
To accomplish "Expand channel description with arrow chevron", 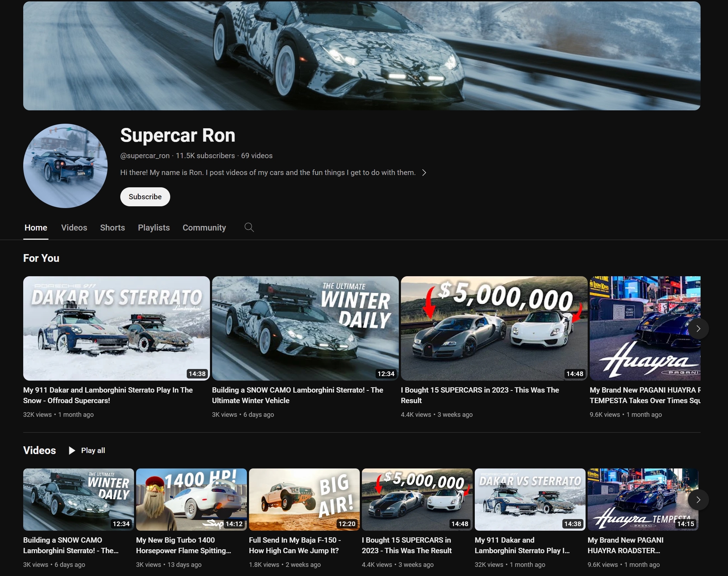I will 424,173.
